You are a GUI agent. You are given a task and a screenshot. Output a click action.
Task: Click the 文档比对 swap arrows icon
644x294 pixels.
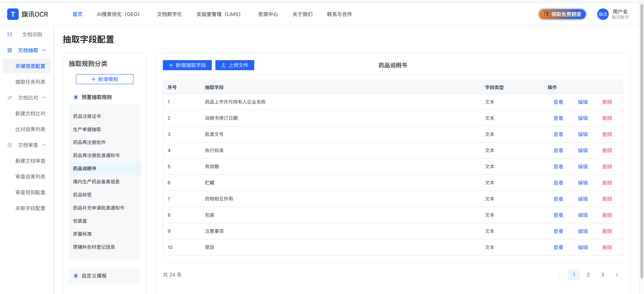[10, 98]
